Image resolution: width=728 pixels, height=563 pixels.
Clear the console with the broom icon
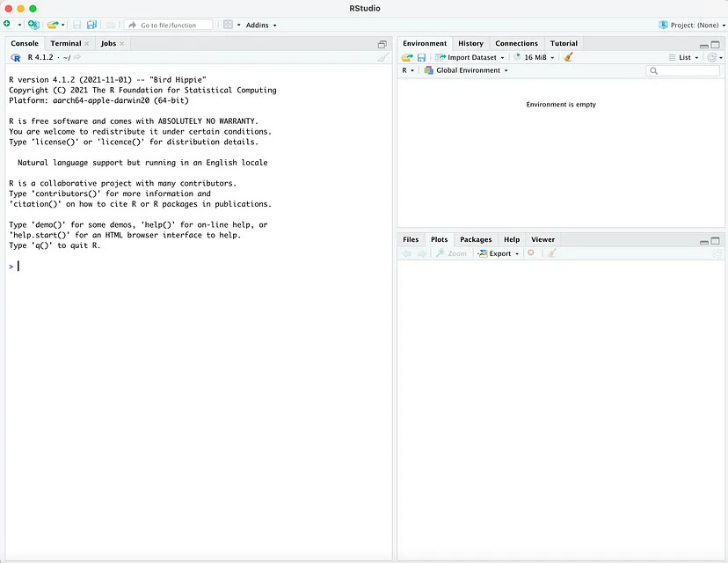383,57
